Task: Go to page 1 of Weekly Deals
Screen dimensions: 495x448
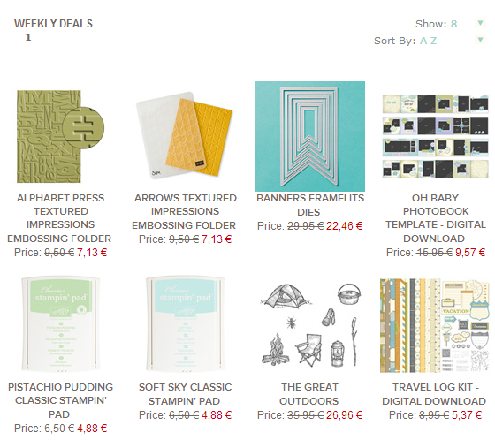Action: 28,37
